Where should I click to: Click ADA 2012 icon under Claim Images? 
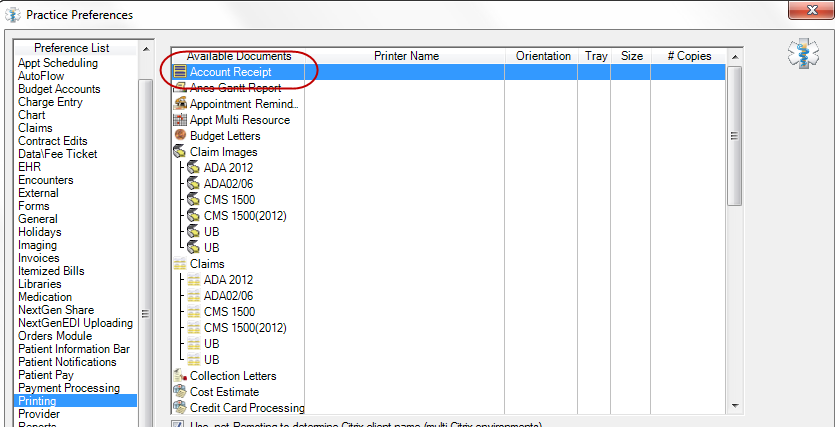tap(194, 168)
